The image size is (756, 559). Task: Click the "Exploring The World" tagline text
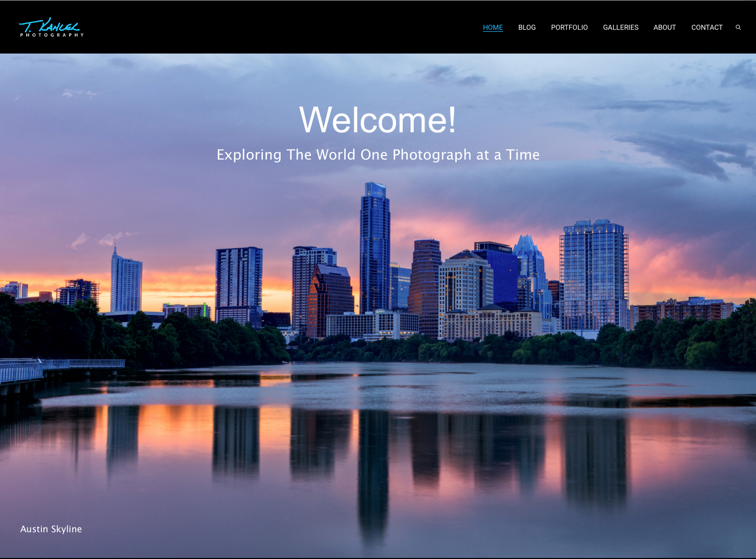click(377, 155)
